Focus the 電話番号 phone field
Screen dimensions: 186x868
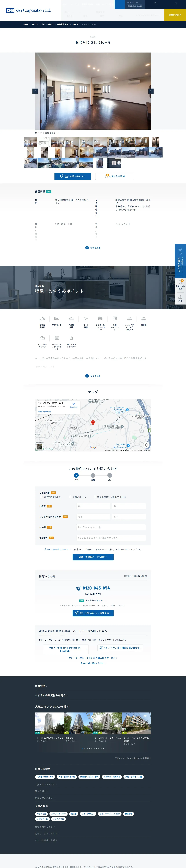[x=111, y=538]
